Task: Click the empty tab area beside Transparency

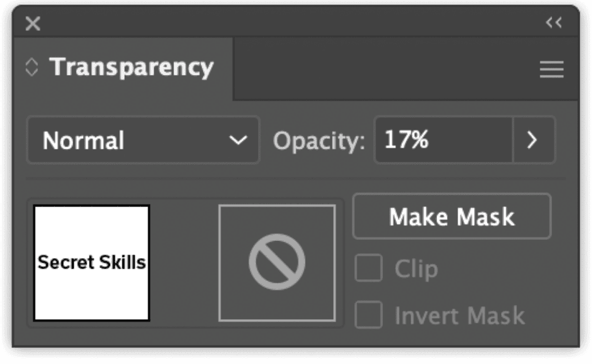Action: (x=381, y=69)
